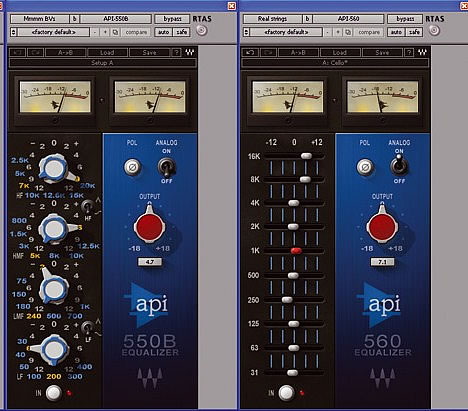Image resolution: width=468 pixels, height=411 pixels.
Task: Click the plus preset button in API-550B header
Action: [x=105, y=32]
